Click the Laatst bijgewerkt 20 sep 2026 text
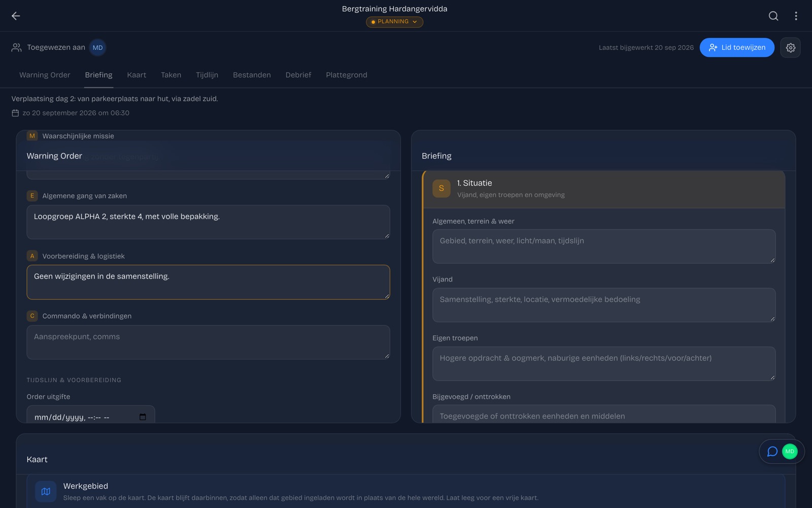 pyautogui.click(x=646, y=47)
